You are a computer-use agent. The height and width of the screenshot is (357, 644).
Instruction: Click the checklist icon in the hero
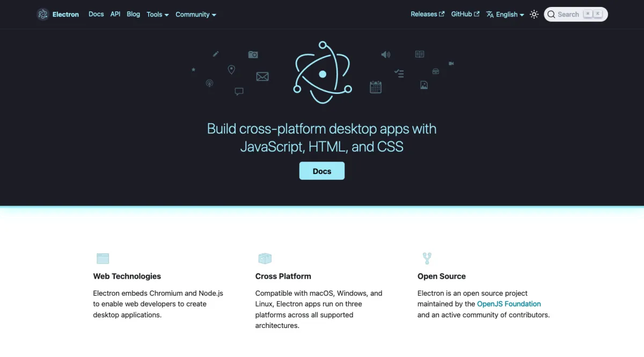tap(399, 74)
